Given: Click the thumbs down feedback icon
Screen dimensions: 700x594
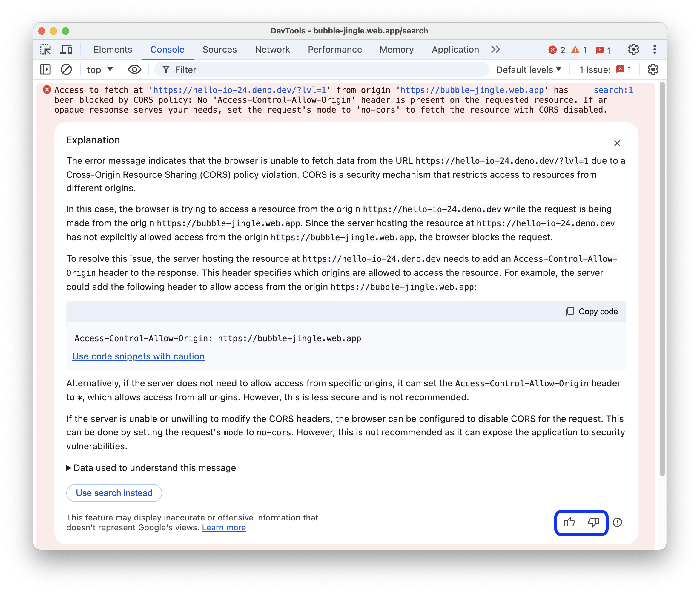Looking at the screenshot, I should click(593, 522).
